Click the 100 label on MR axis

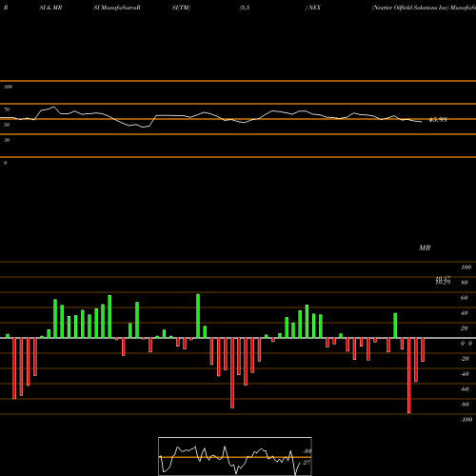click(x=466, y=268)
